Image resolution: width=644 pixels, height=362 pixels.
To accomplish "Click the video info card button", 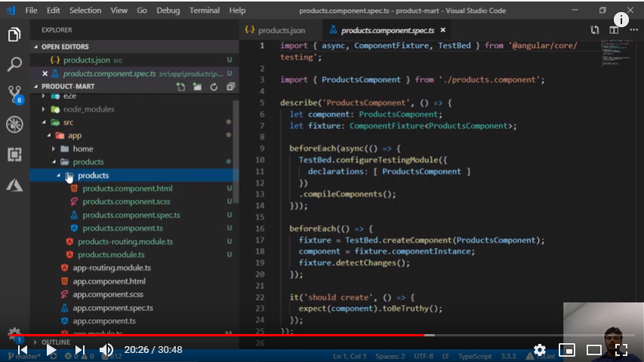I will pos(621,20).
